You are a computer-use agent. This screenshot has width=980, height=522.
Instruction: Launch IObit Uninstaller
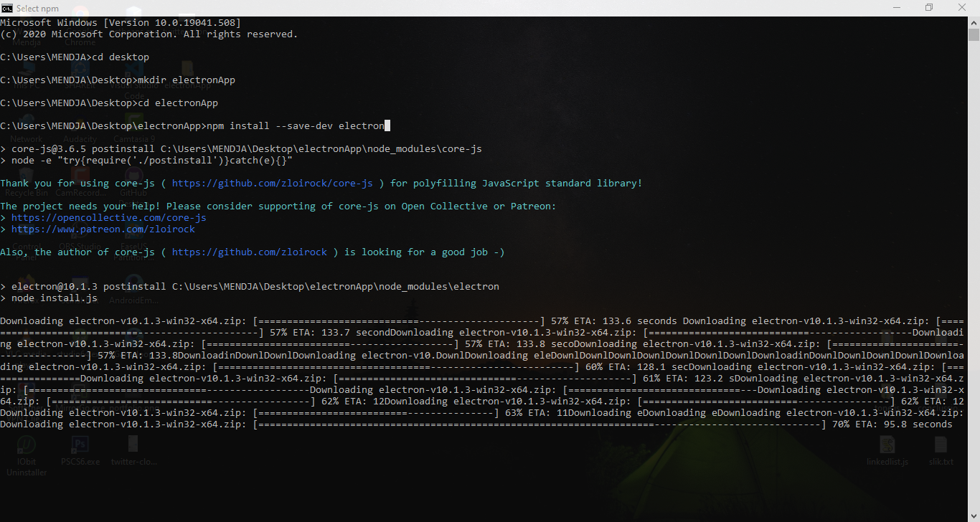tap(26, 443)
